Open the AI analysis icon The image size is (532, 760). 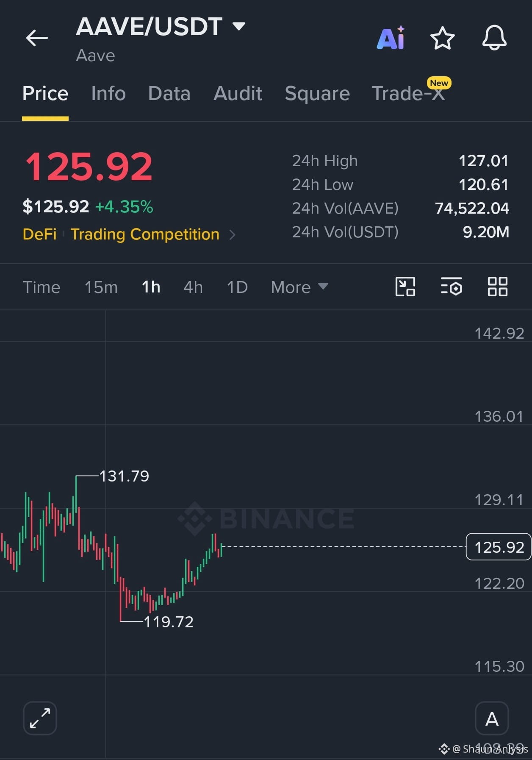(x=391, y=38)
